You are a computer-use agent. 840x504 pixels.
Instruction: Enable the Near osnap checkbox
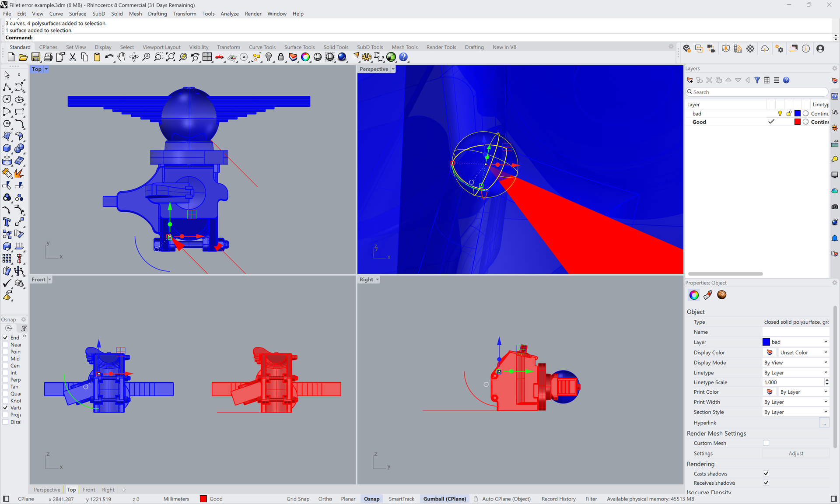click(6, 345)
